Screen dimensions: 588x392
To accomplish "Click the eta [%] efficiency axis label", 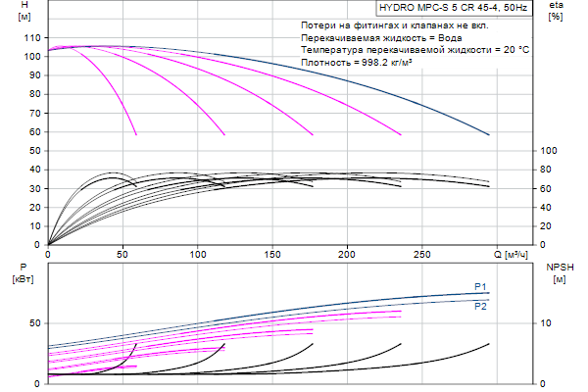I will pyautogui.click(x=556, y=11).
